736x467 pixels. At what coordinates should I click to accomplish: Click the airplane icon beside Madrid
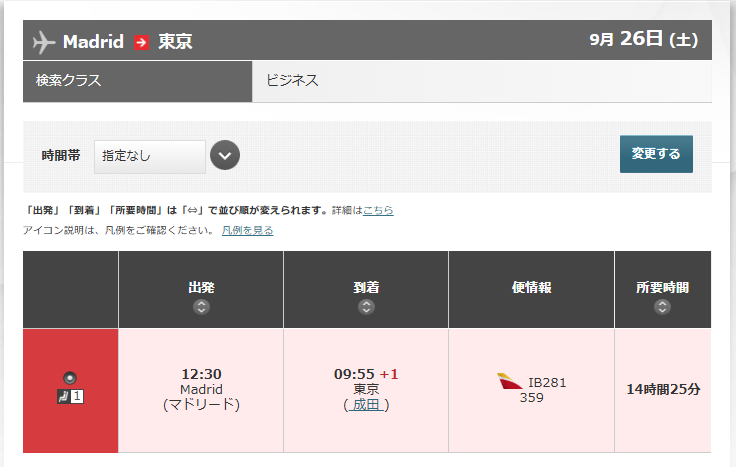click(44, 42)
